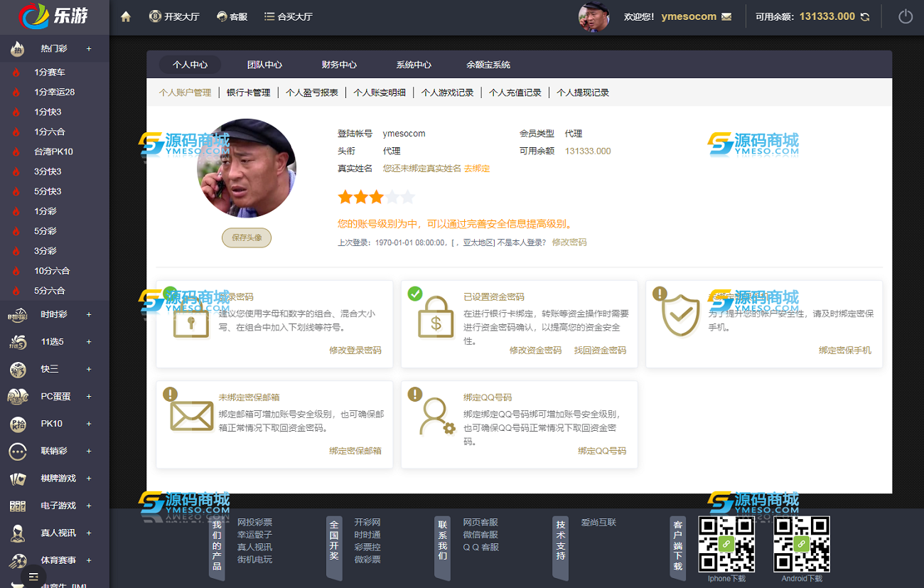This screenshot has height=588, width=924.
Task: Click the user gear QQ binding icon
Action: click(x=436, y=416)
